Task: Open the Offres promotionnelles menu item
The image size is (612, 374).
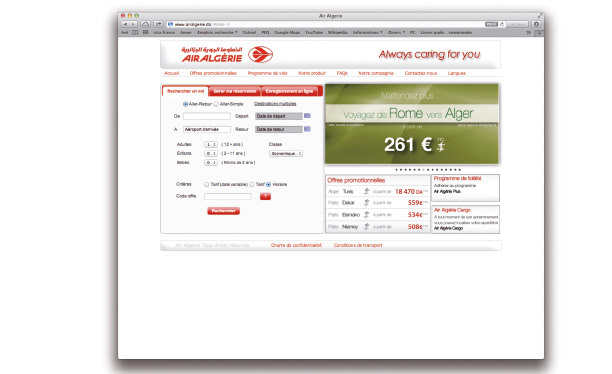Action: coord(213,73)
